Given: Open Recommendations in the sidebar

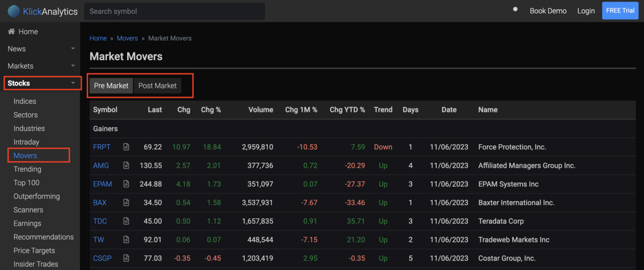Looking at the screenshot, I should [44, 237].
